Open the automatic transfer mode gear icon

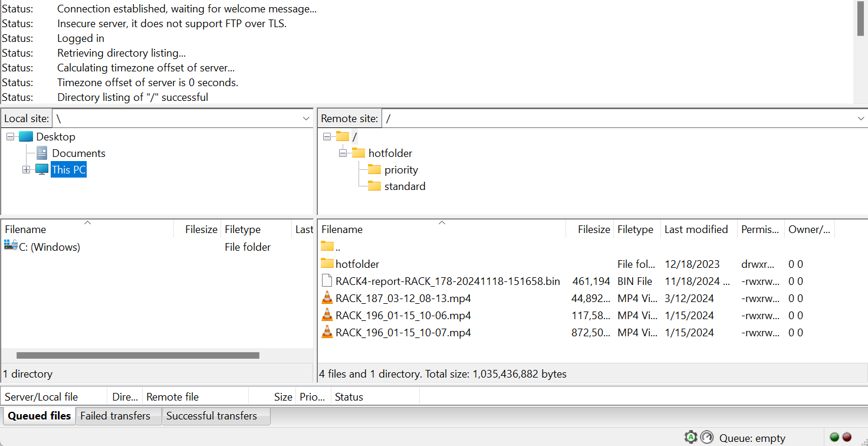pyautogui.click(x=691, y=437)
